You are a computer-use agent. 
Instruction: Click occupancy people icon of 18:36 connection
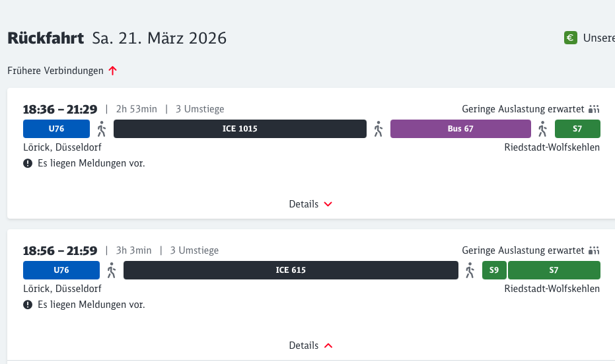pyautogui.click(x=594, y=109)
